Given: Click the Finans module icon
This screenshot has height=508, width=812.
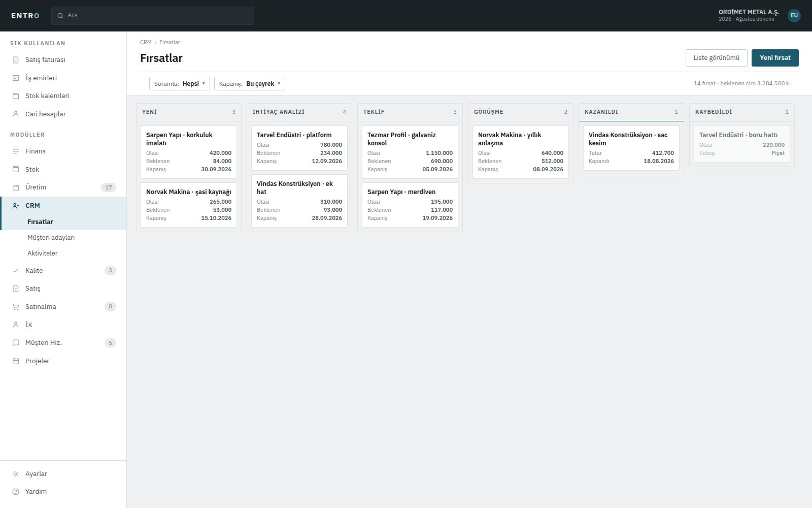Looking at the screenshot, I should 16,151.
